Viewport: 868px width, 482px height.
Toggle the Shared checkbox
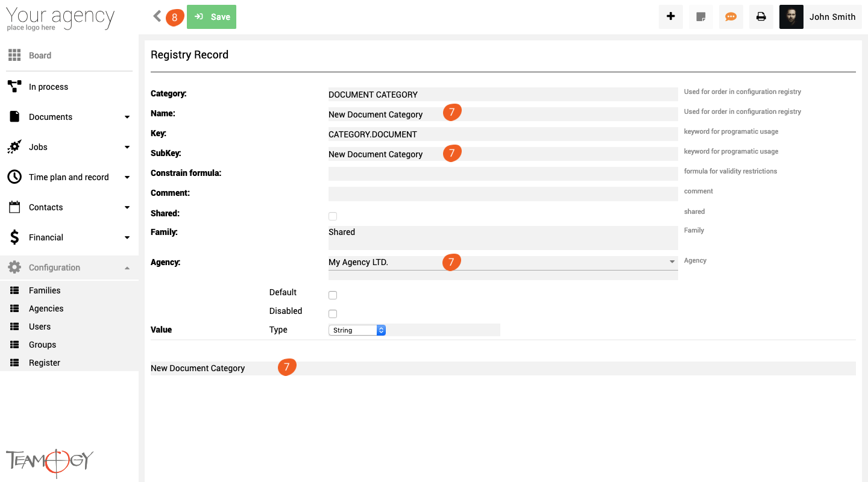click(x=333, y=216)
